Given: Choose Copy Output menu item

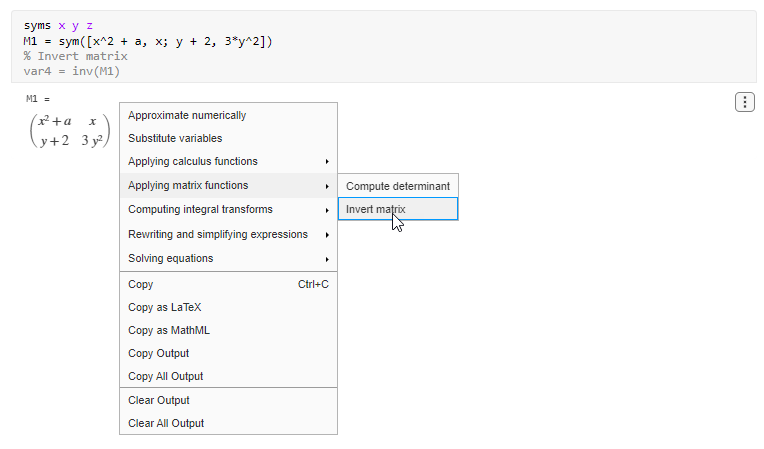Looking at the screenshot, I should pyautogui.click(x=159, y=353).
